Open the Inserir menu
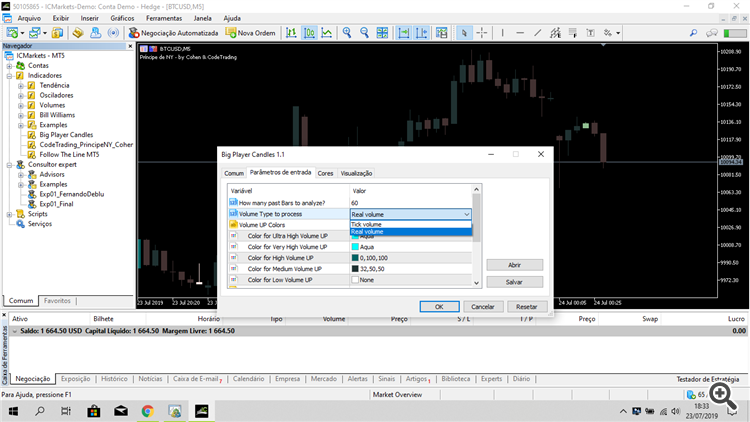 tap(89, 18)
